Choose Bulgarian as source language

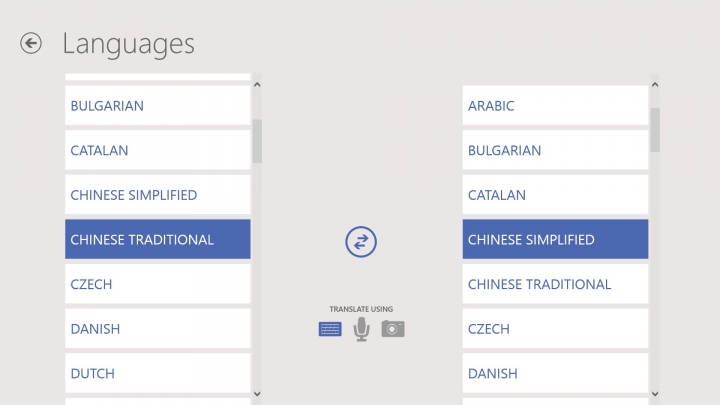click(x=158, y=105)
